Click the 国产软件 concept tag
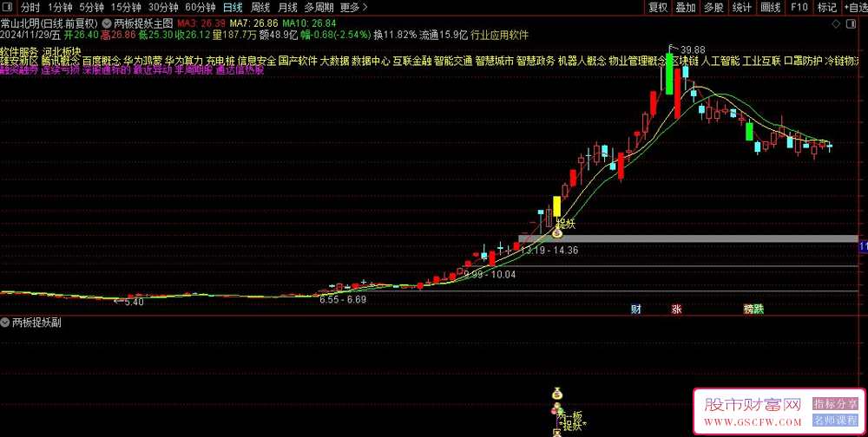 click(298, 61)
